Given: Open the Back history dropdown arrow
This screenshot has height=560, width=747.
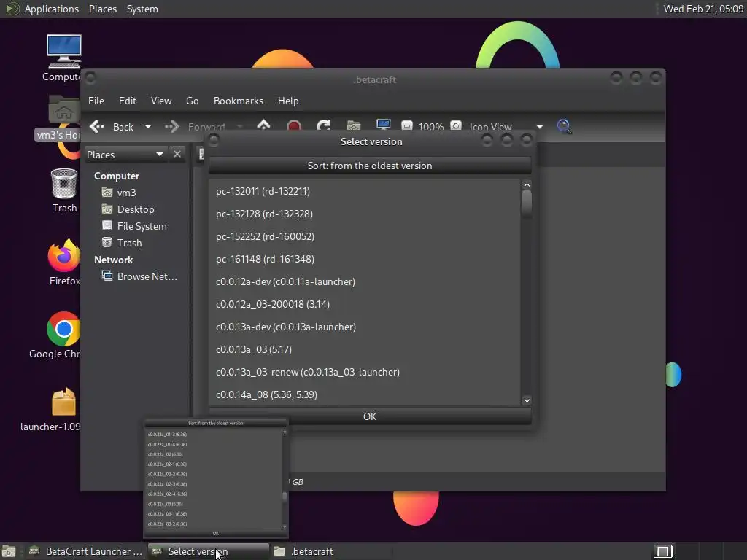Looking at the screenshot, I should 147,127.
